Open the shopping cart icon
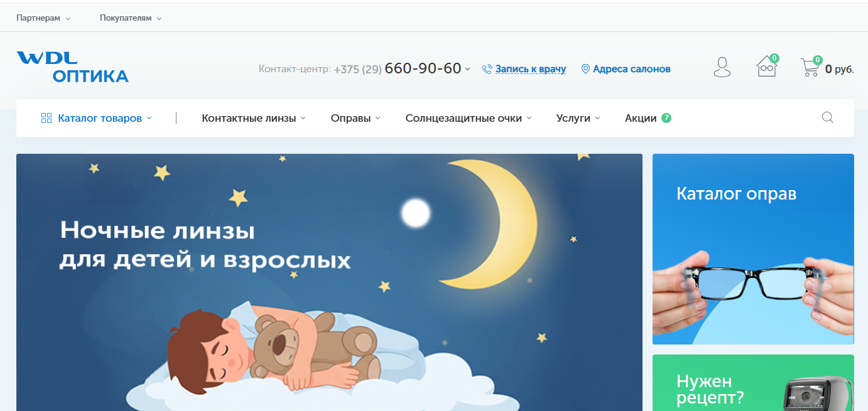This screenshot has height=411, width=868. [x=810, y=67]
